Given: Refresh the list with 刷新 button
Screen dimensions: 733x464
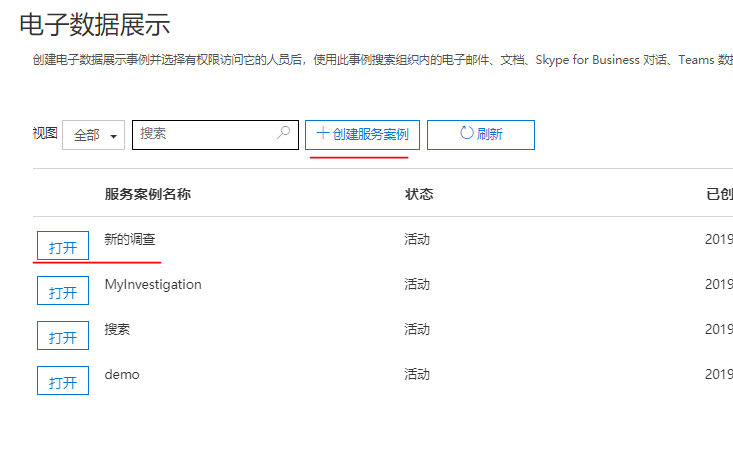Looking at the screenshot, I should [481, 135].
